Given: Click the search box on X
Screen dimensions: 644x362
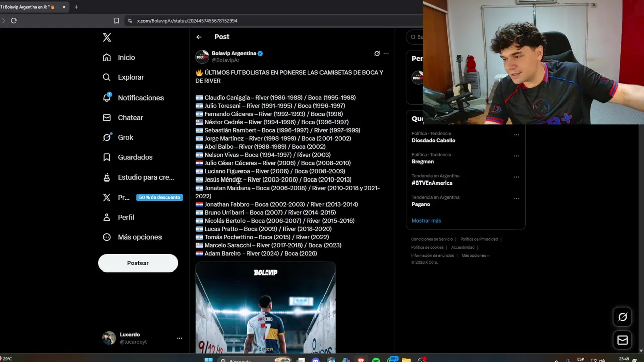Looking at the screenshot, I should (415, 37).
